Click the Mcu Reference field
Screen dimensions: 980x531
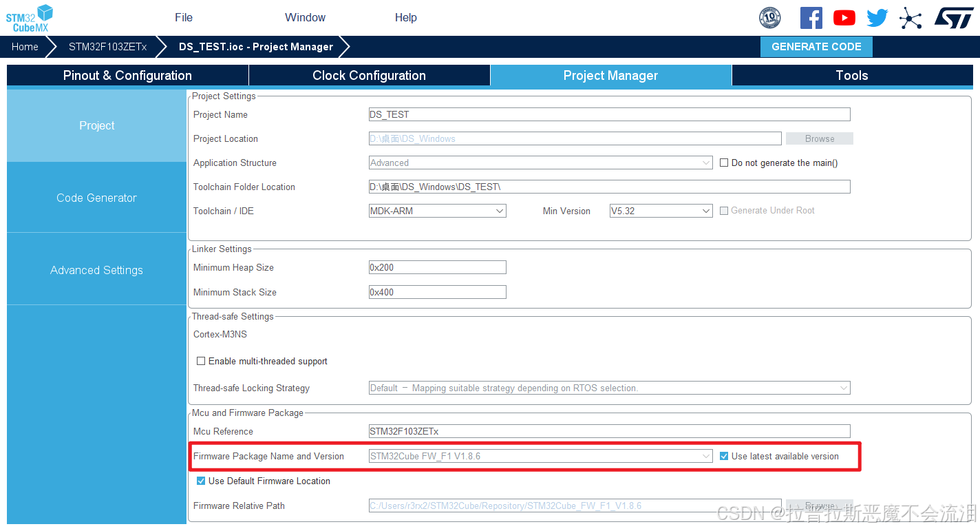point(609,431)
